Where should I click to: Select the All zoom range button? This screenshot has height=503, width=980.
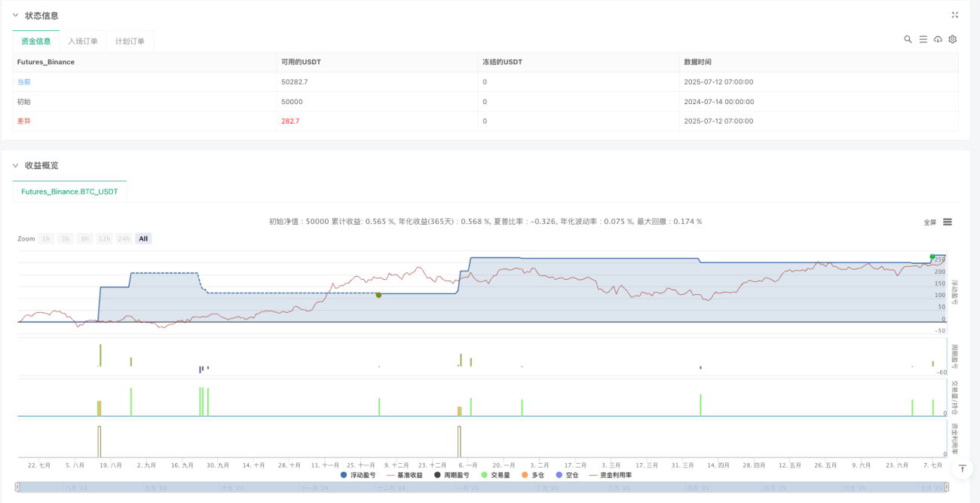pos(143,238)
